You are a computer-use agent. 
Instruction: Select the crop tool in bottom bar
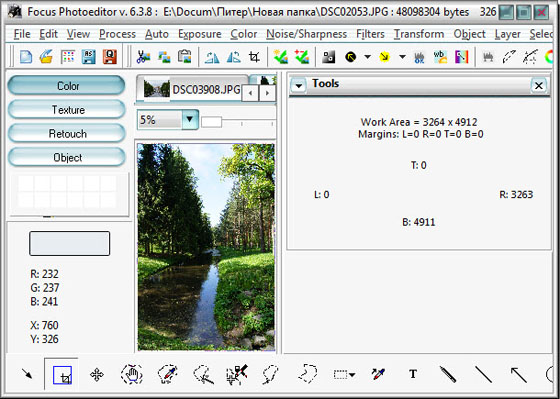tap(62, 375)
